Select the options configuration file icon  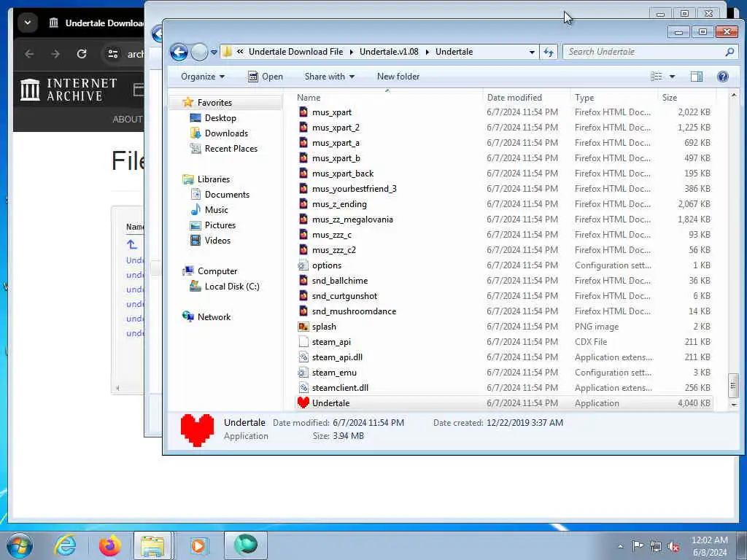pyautogui.click(x=303, y=265)
